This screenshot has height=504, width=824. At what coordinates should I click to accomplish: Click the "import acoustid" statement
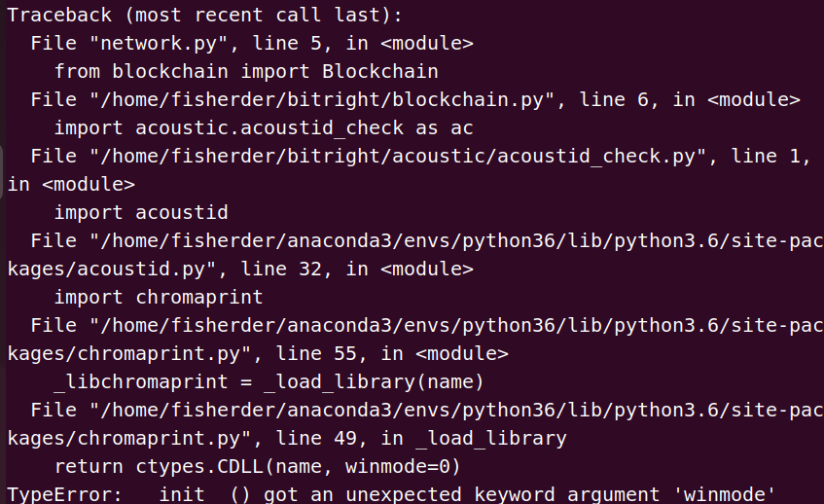(141, 212)
